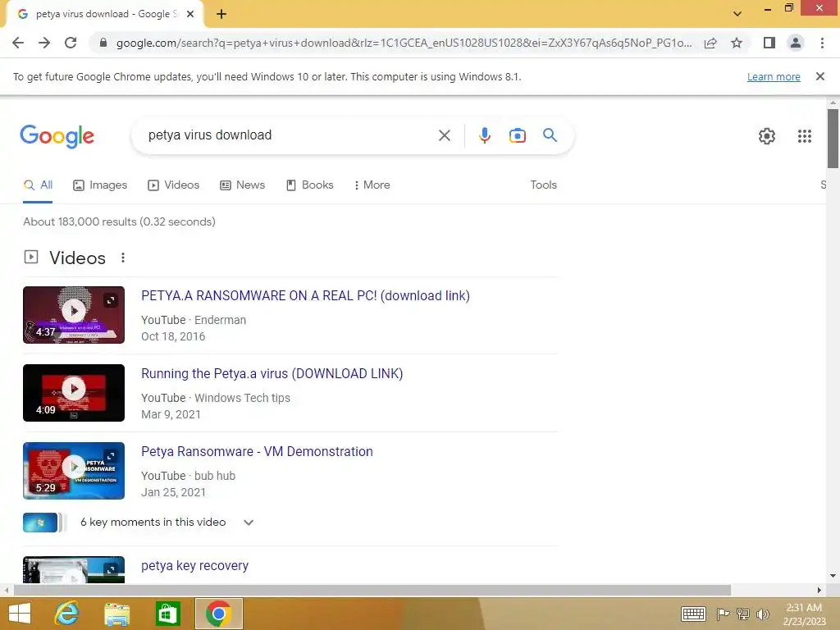Screen dimensions: 840x630
Task: View site info via the padlock icon
Action: point(103,43)
